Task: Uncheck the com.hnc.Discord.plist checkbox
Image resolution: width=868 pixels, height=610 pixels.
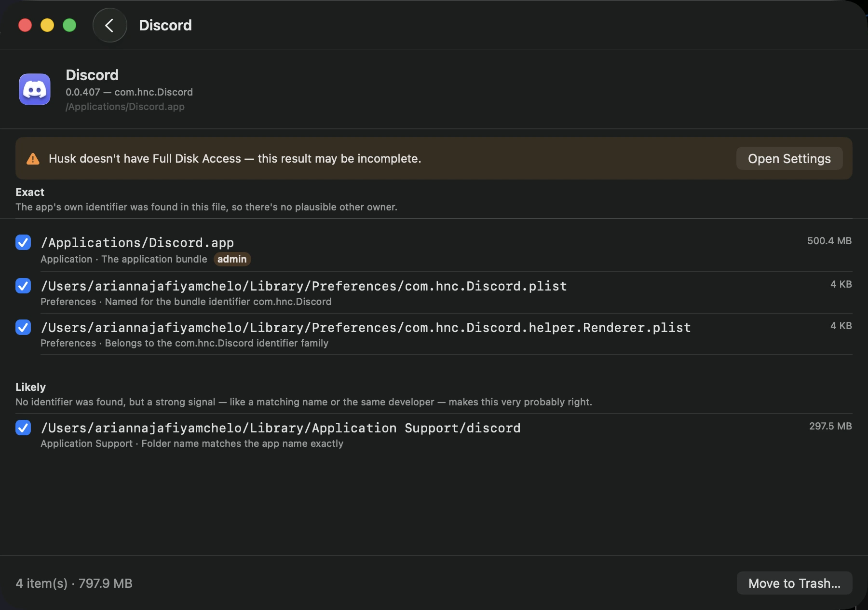Action: (x=23, y=286)
